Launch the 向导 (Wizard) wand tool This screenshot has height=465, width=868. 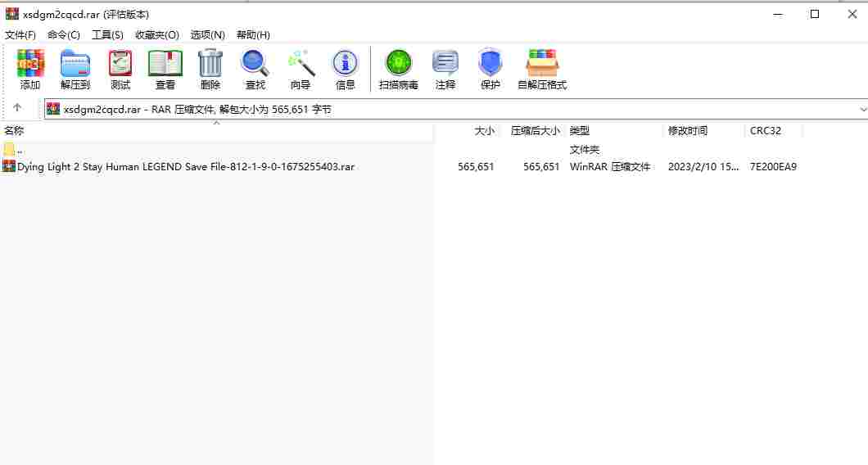pos(301,70)
